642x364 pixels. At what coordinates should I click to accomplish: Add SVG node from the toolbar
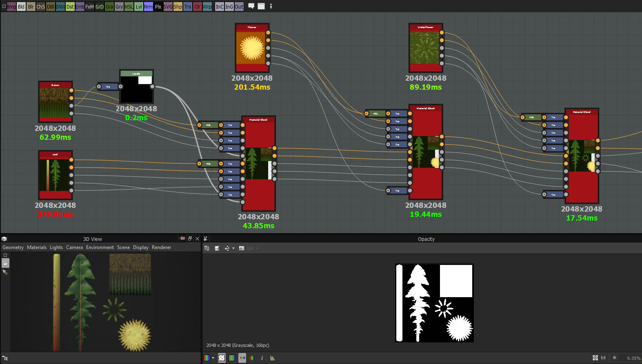[x=168, y=7]
